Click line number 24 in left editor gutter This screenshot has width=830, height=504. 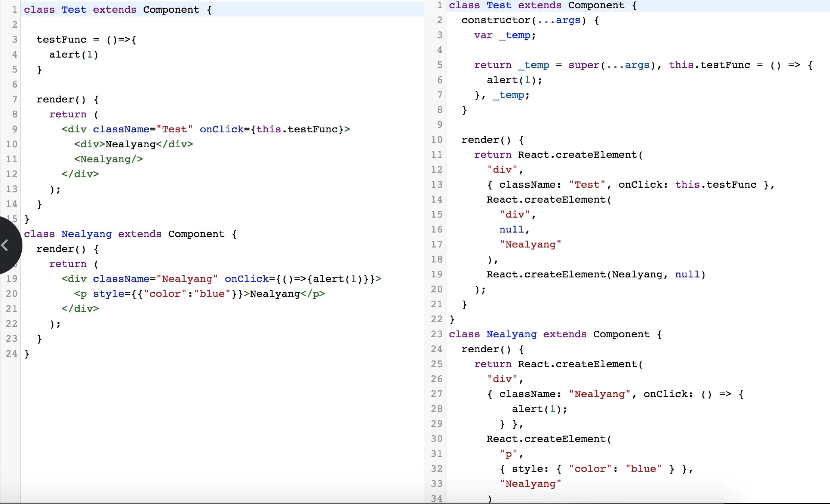(12, 354)
